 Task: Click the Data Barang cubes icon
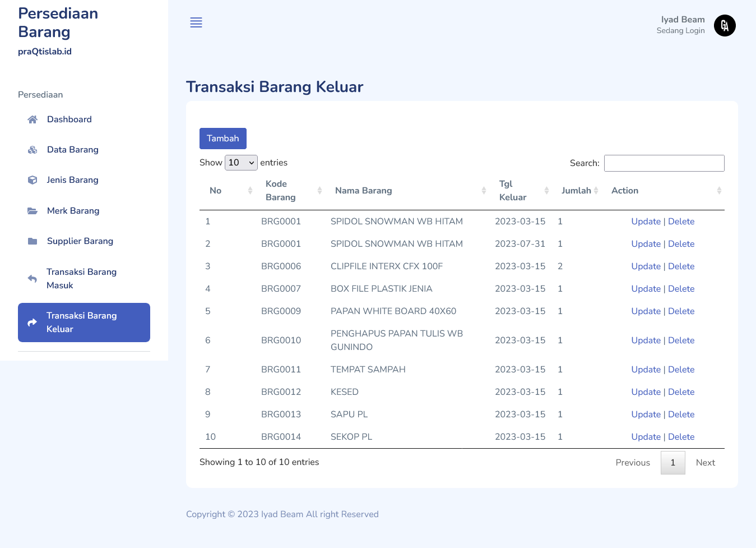[33, 150]
